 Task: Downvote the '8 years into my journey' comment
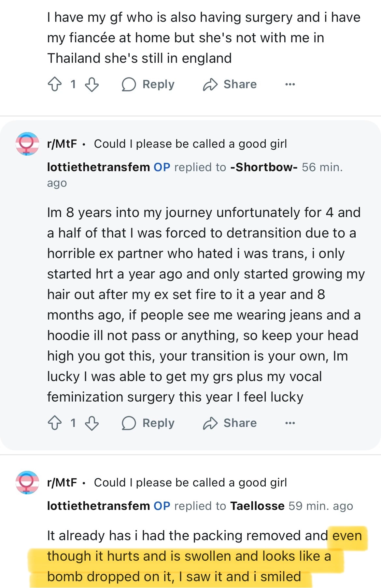(x=92, y=423)
